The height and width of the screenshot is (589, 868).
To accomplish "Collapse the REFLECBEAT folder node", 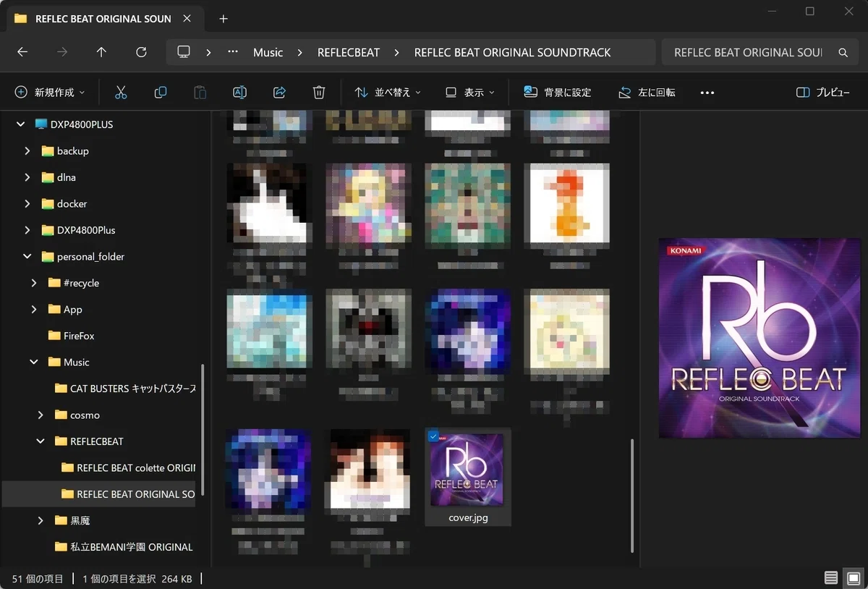I will coord(41,441).
